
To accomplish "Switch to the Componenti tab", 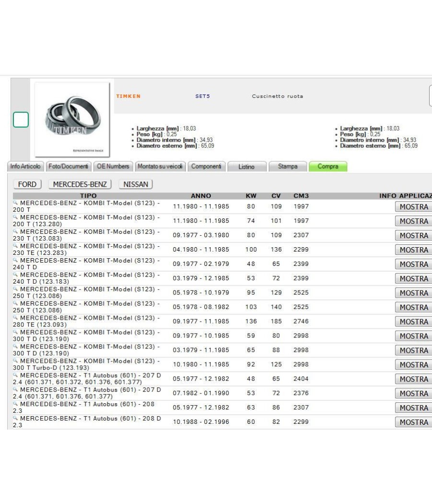I will tap(206, 167).
